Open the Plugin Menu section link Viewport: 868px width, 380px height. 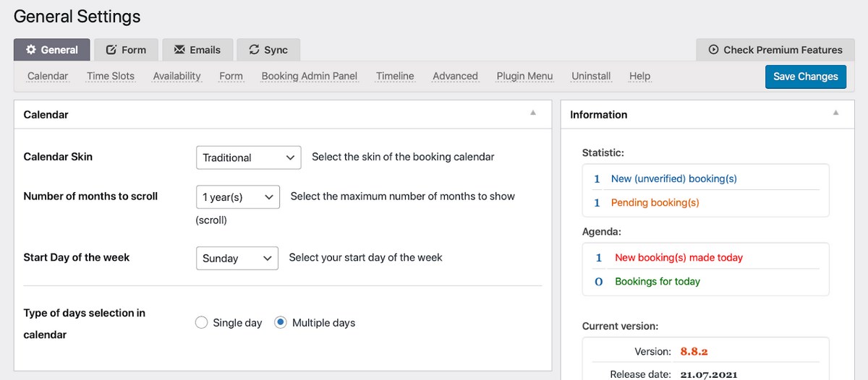pos(524,76)
